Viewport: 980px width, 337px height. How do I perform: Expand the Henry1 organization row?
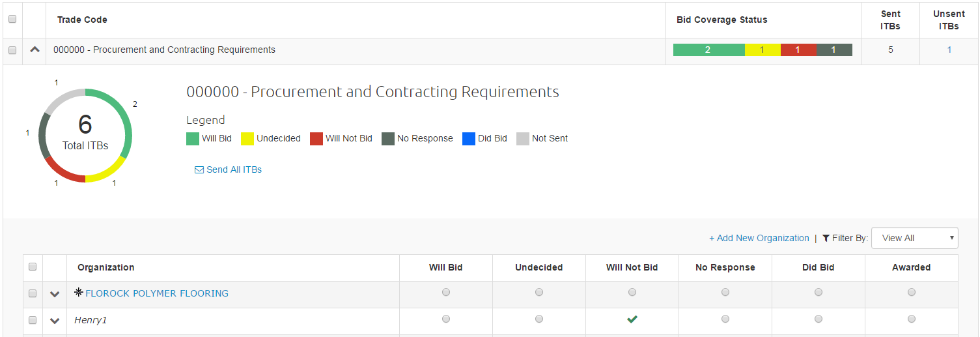click(55, 321)
